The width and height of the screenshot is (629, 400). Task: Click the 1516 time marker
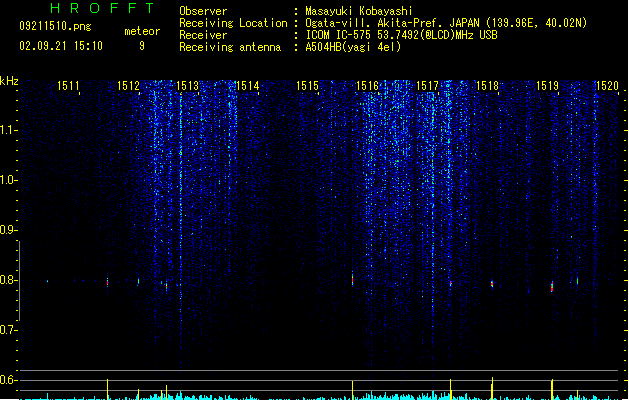point(367,86)
